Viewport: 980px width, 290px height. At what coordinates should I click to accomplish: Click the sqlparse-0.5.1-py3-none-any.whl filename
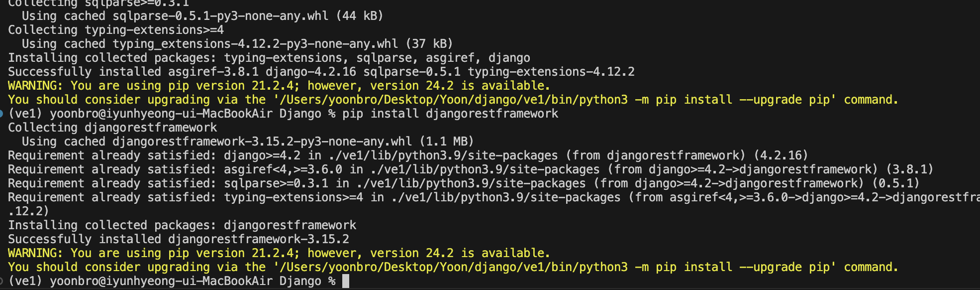click(x=220, y=16)
